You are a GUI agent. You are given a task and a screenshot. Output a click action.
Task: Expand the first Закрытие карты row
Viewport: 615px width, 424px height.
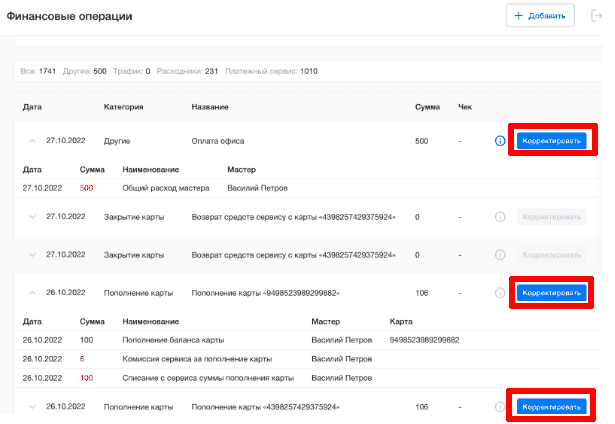coord(32,217)
